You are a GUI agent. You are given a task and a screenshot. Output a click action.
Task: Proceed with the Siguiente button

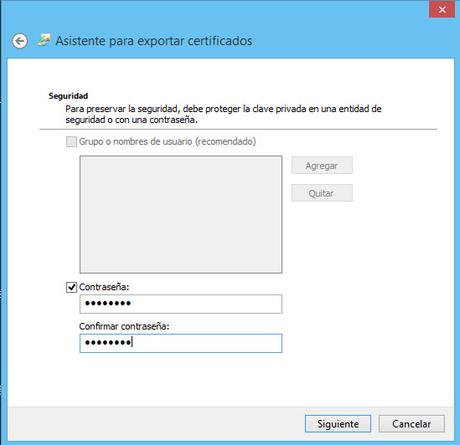point(338,424)
